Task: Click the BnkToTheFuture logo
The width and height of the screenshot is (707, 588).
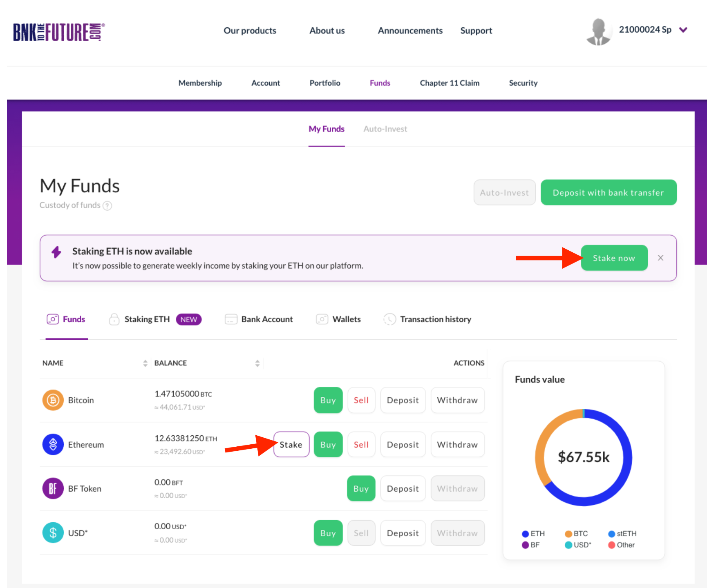Action: (x=59, y=32)
